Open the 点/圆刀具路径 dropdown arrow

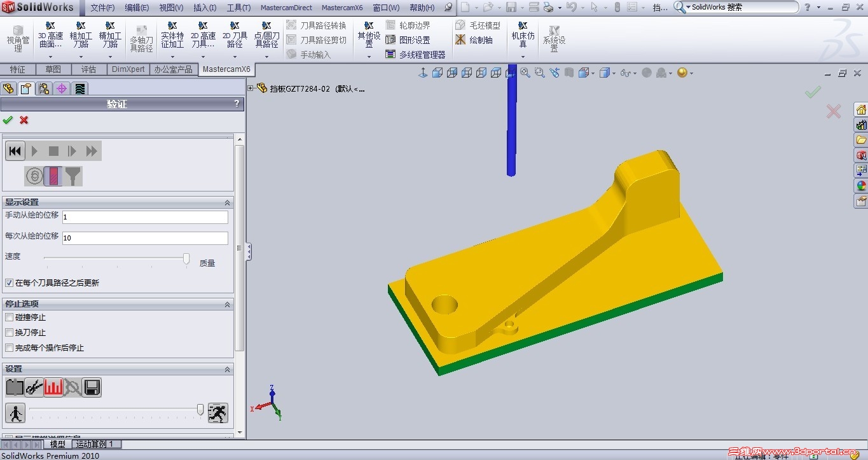point(266,57)
